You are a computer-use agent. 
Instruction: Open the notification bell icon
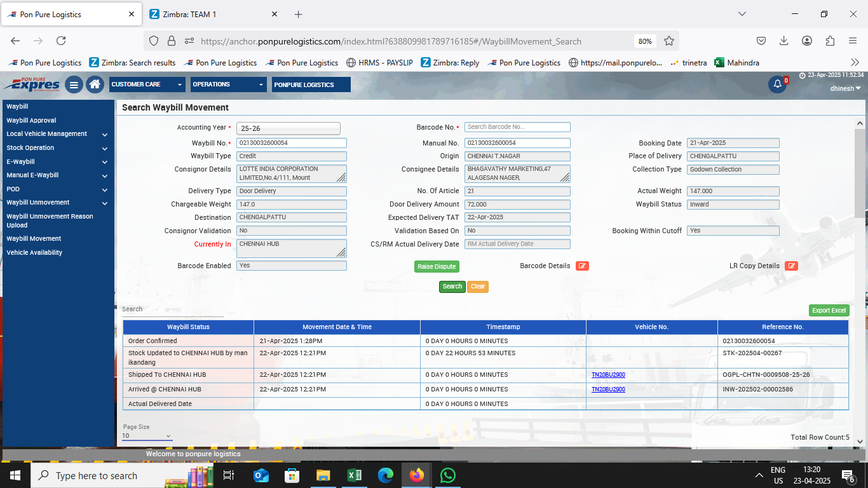click(777, 85)
